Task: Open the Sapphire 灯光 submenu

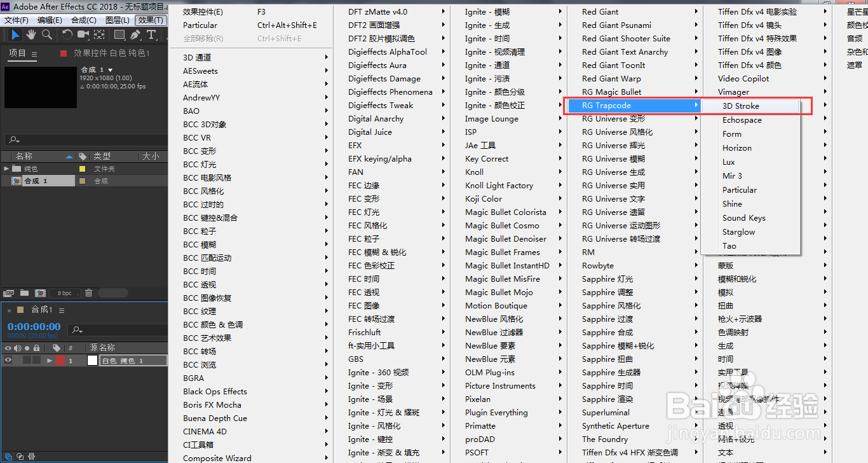Action: point(634,279)
